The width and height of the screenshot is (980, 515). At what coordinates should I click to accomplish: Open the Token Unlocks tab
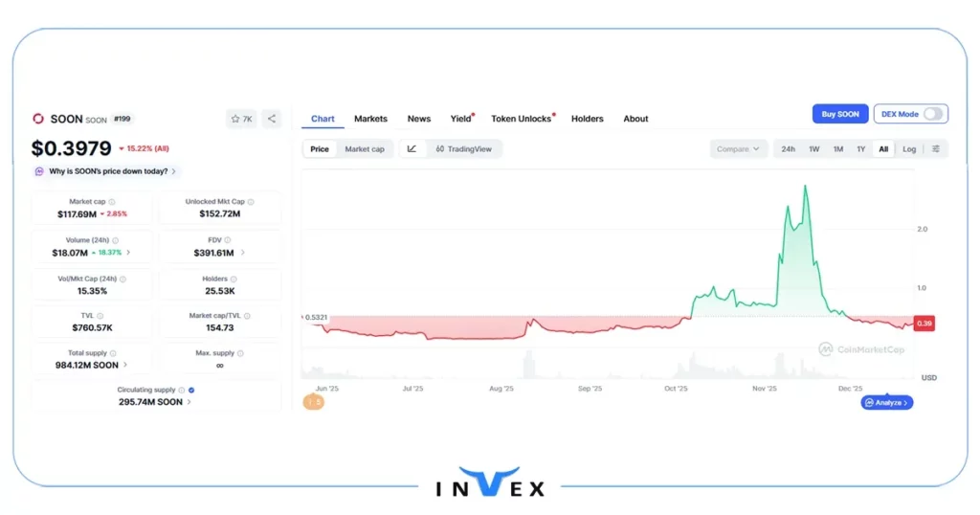coord(521,119)
